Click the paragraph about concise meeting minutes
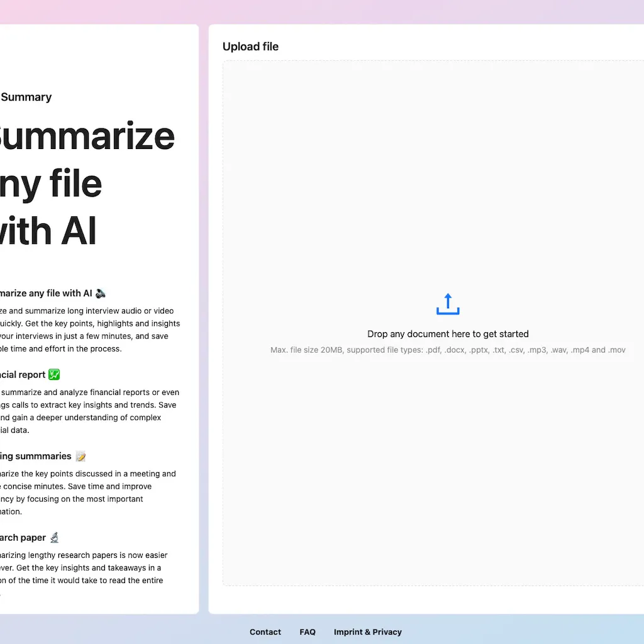Viewport: 644px width, 644px height. 87,492
